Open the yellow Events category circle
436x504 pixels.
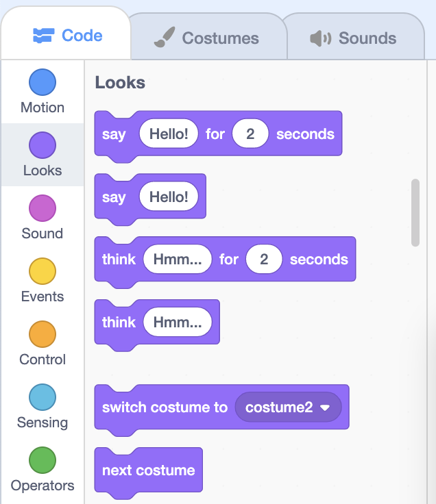[x=43, y=271]
